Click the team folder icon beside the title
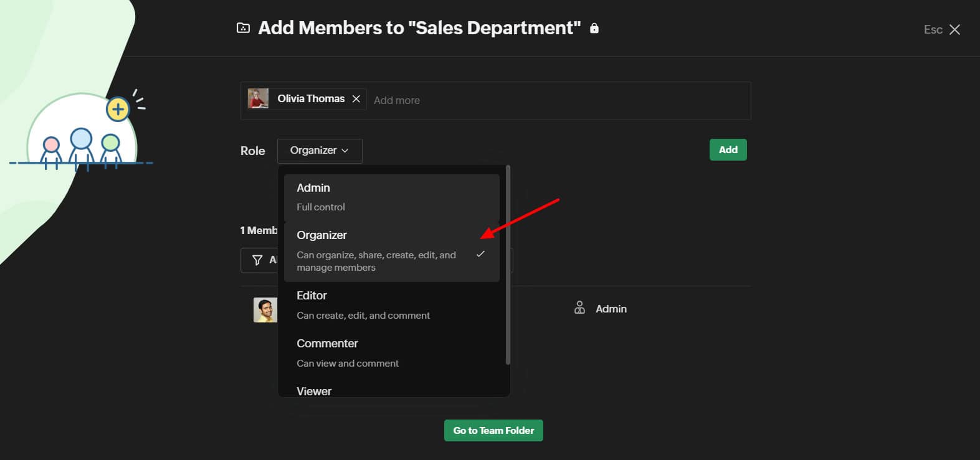Image resolution: width=980 pixels, height=460 pixels. 243,28
